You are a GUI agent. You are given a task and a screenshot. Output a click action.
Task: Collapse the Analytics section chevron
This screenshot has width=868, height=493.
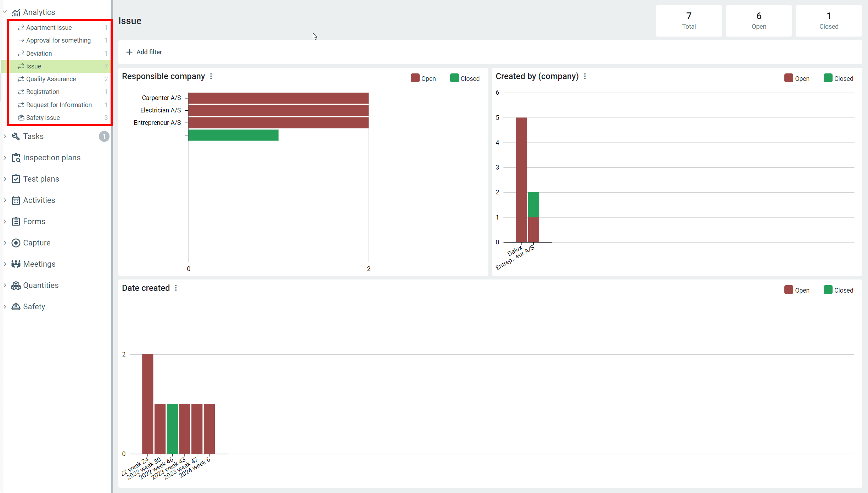click(x=5, y=12)
